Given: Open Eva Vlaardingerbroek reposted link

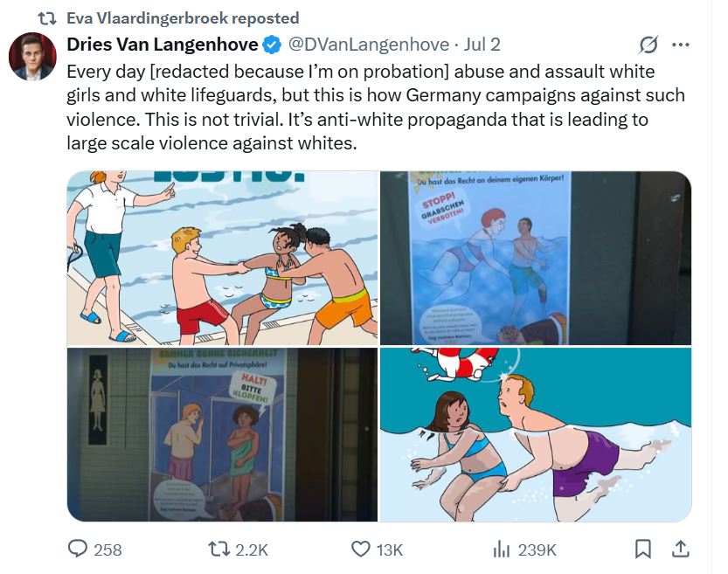Looking at the screenshot, I should click(183, 18).
